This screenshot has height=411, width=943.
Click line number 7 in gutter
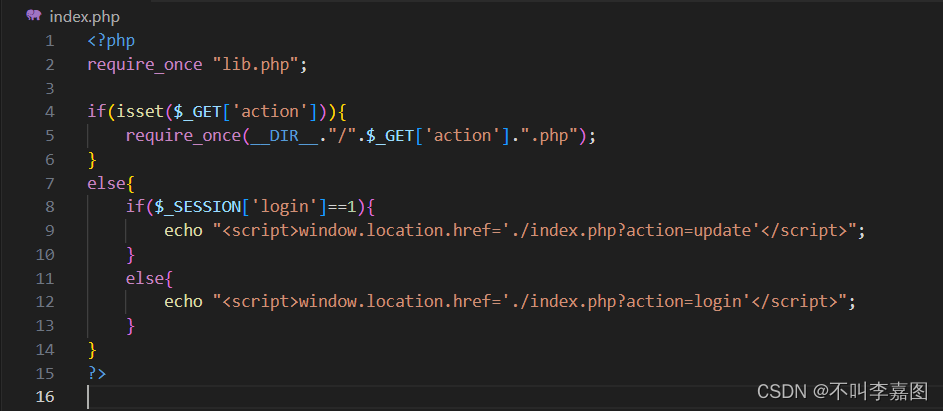(x=49, y=184)
